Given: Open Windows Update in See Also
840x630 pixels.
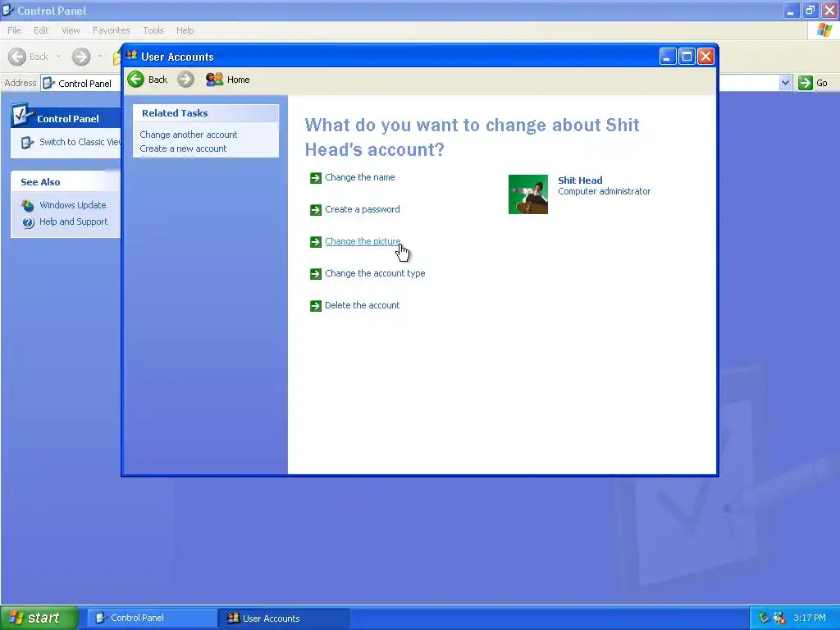Looking at the screenshot, I should point(73,205).
